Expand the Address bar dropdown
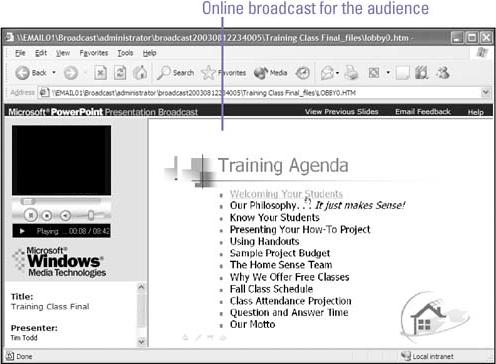496x364 pixels. pyautogui.click(x=486, y=92)
